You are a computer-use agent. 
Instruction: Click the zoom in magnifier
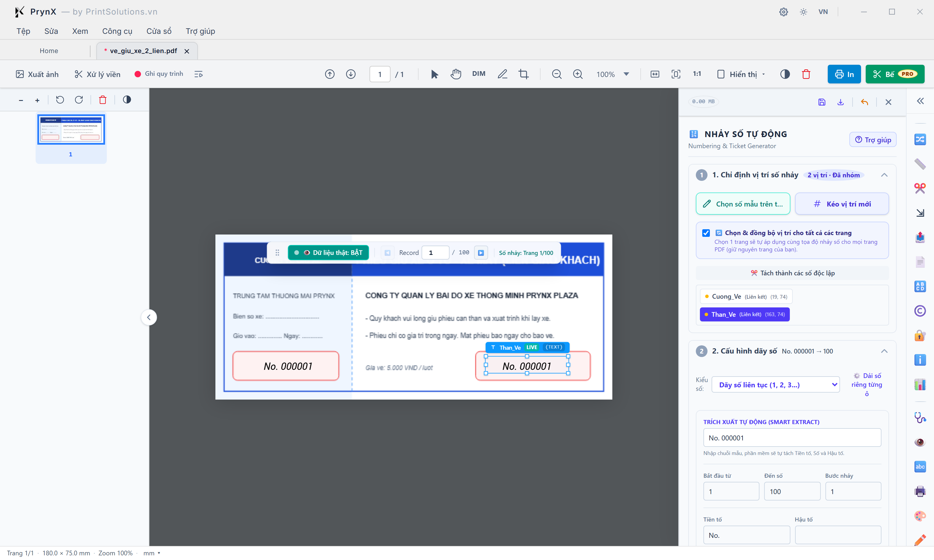coord(578,74)
